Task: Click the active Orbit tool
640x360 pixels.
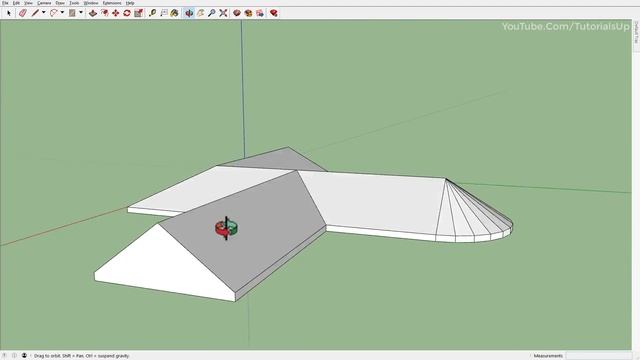Action: pos(189,13)
